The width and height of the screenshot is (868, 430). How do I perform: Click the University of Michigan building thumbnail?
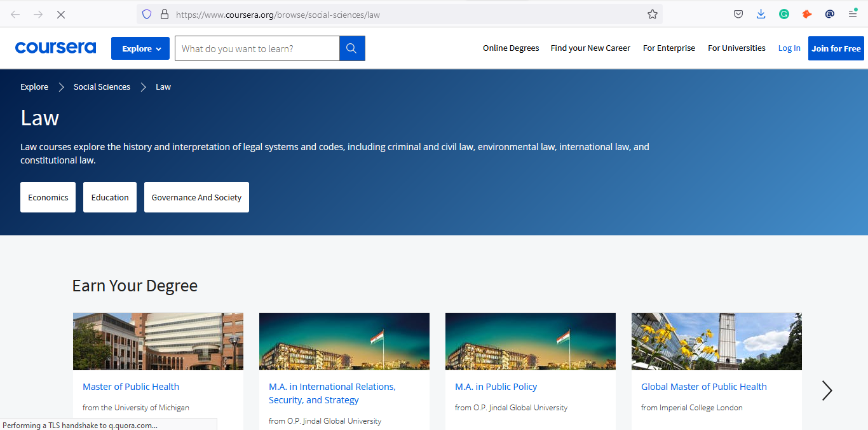tap(158, 342)
